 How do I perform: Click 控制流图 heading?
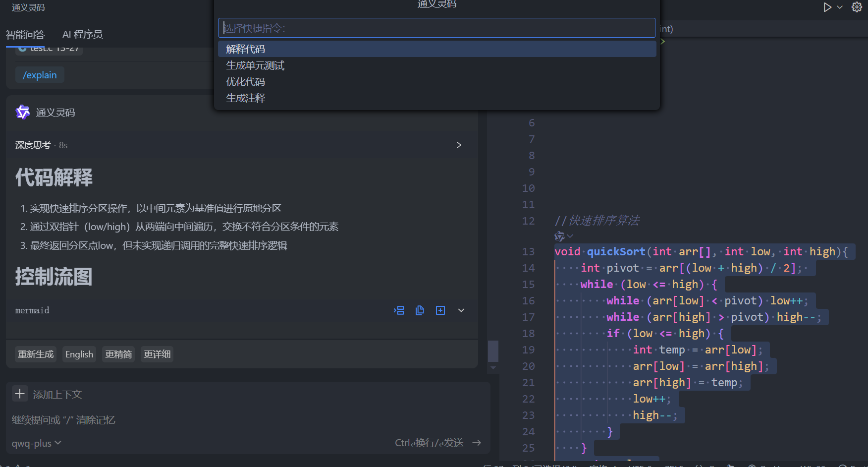[x=54, y=277]
